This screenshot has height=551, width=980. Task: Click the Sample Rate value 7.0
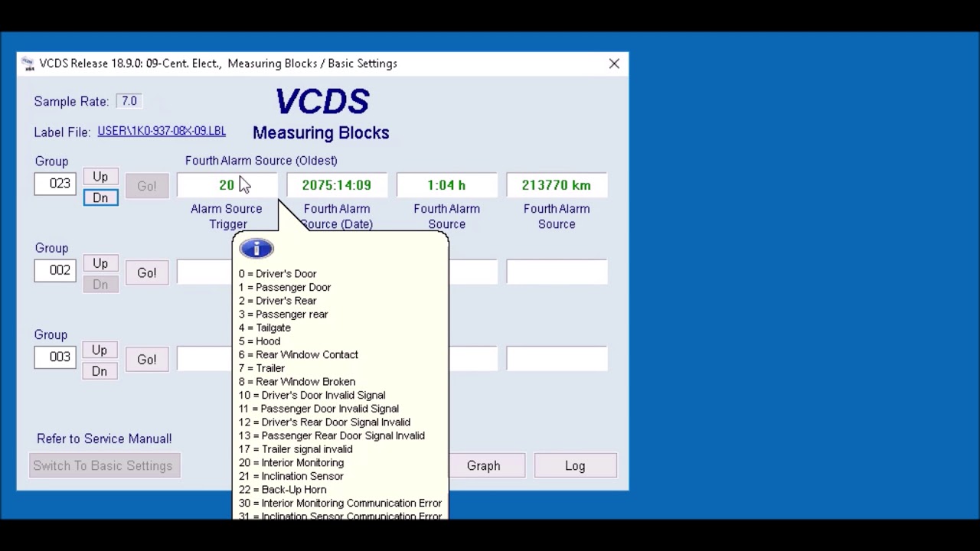(129, 101)
